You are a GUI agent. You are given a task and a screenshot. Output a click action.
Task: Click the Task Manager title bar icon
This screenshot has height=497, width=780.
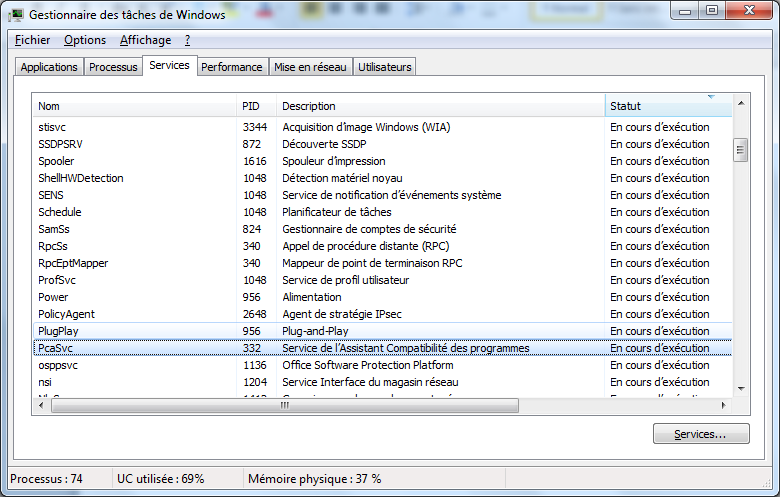pyautogui.click(x=17, y=14)
